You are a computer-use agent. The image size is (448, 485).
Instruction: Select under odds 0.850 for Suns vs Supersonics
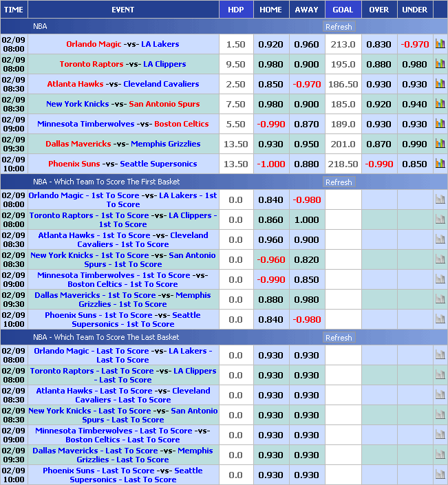[414, 164]
